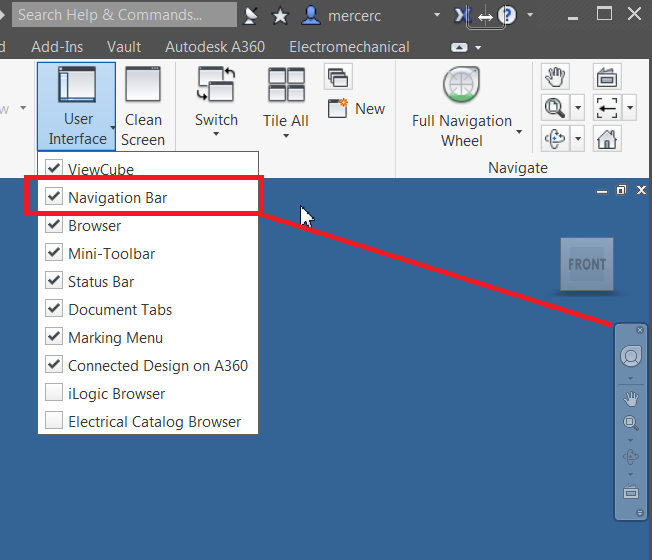Screen dimensions: 652x560
Task: Expand the user account dropdown arrow
Action: pyautogui.click(x=437, y=15)
